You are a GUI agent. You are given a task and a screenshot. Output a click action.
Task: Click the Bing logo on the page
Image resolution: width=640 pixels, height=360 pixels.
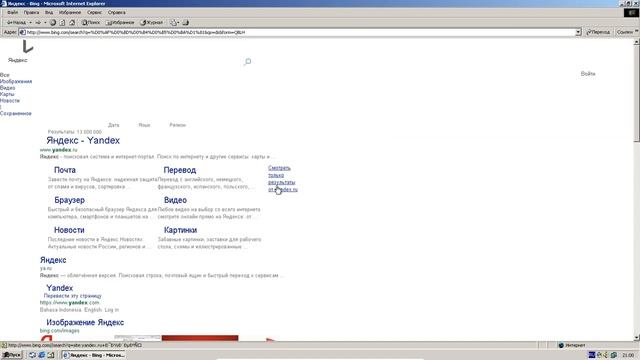coord(27,47)
